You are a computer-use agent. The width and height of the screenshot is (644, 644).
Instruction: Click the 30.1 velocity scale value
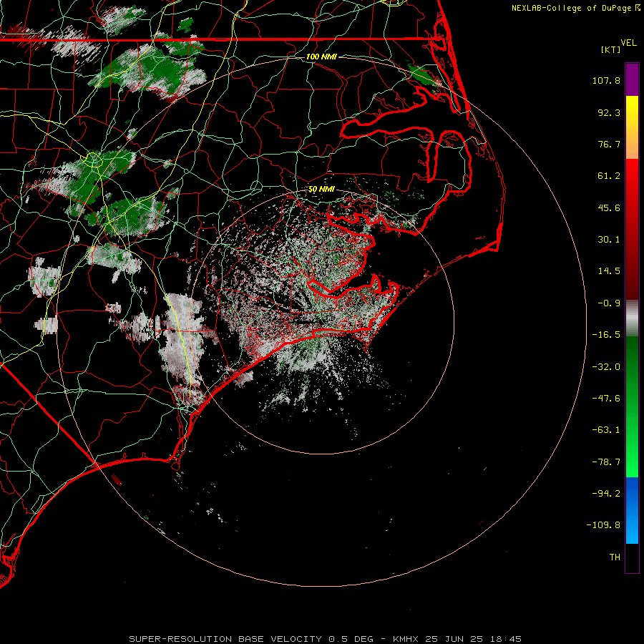pos(609,240)
